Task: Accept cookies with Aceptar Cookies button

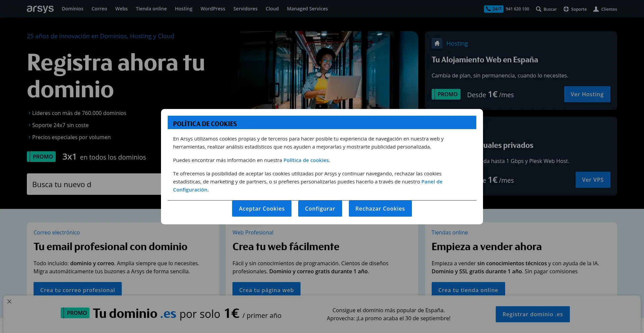Action: click(x=262, y=209)
